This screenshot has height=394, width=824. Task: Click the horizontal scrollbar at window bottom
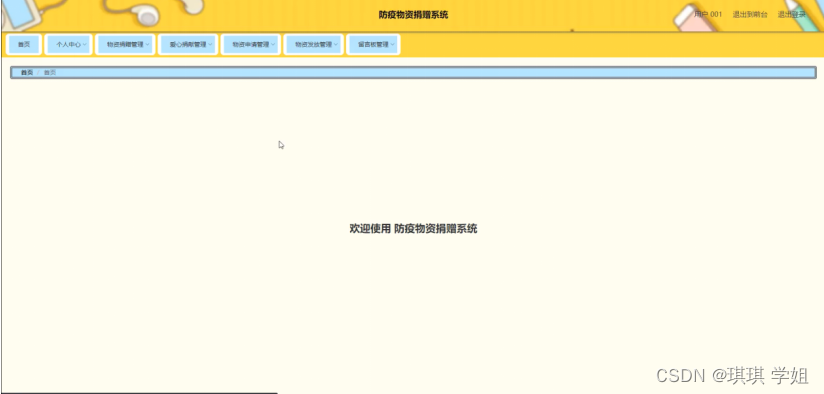pos(139,392)
